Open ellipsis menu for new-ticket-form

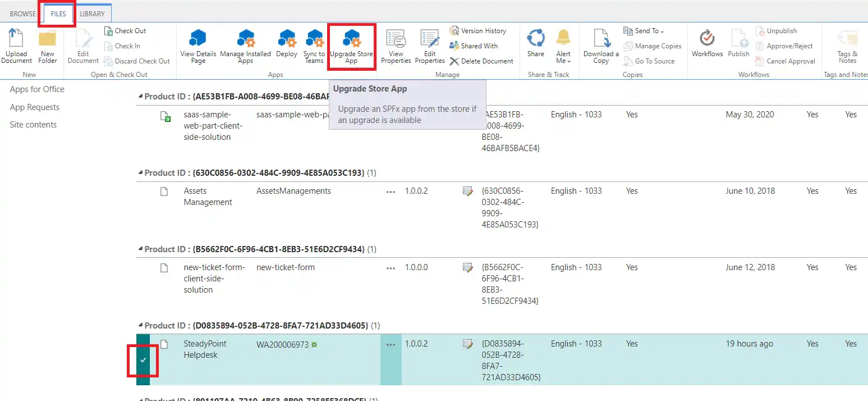pos(391,268)
